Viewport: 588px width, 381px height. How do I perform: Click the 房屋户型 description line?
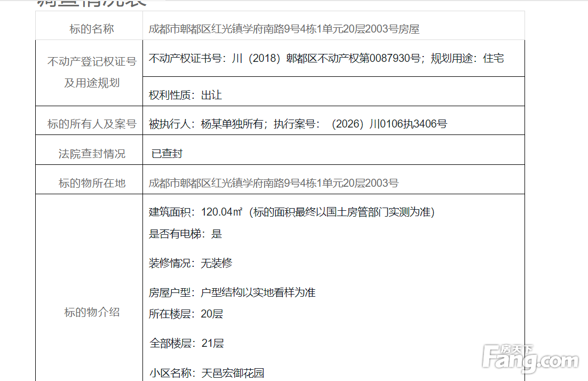click(232, 292)
